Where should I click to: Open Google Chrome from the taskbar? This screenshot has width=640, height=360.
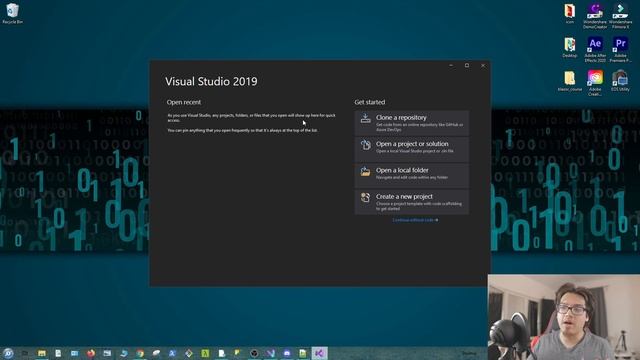[x=140, y=353]
